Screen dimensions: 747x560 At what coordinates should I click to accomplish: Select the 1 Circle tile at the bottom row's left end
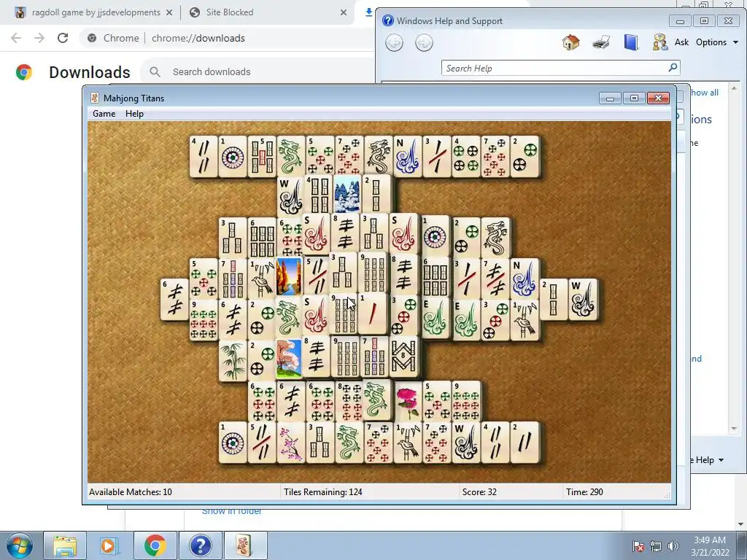tap(233, 443)
